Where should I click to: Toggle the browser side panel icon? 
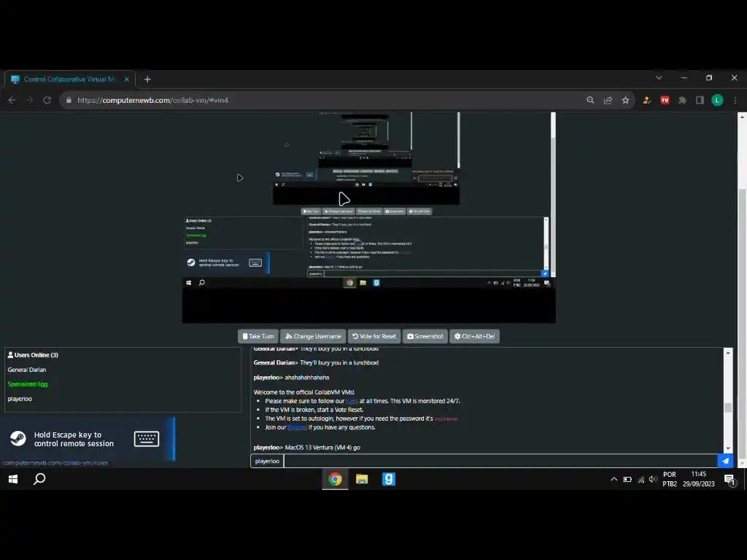[700, 100]
